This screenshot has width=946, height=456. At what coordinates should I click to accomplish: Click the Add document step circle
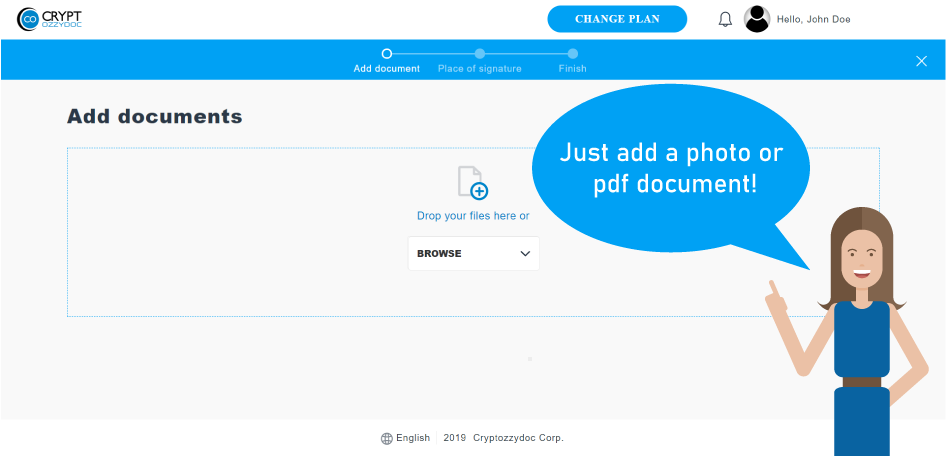(x=387, y=54)
